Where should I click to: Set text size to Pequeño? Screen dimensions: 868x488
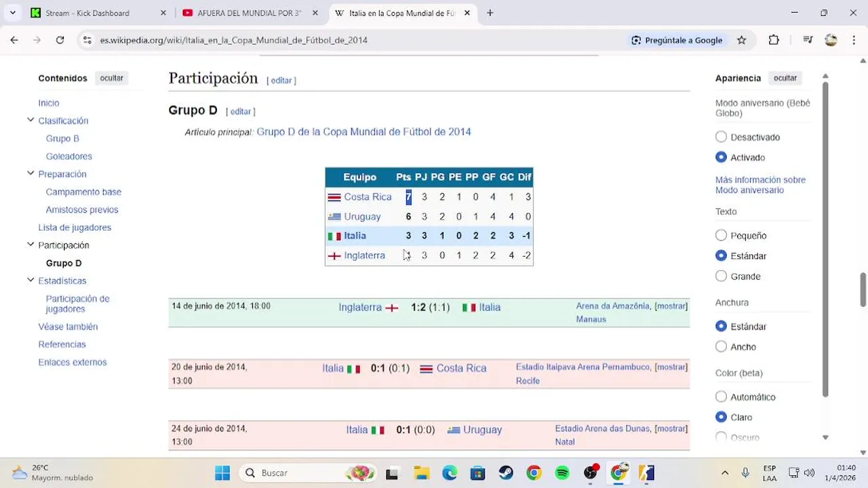point(721,235)
